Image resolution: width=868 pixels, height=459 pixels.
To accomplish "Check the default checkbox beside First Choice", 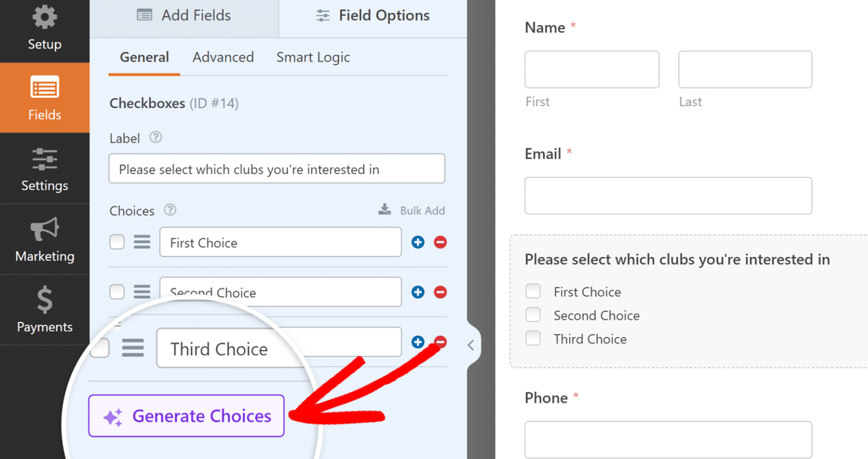I will [116, 242].
